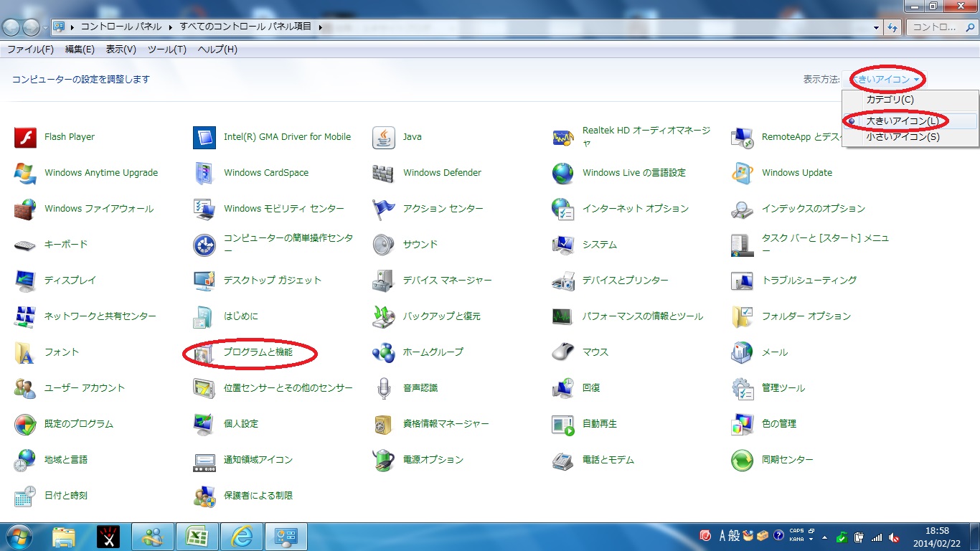Open インターネット オプション icon

click(x=563, y=209)
